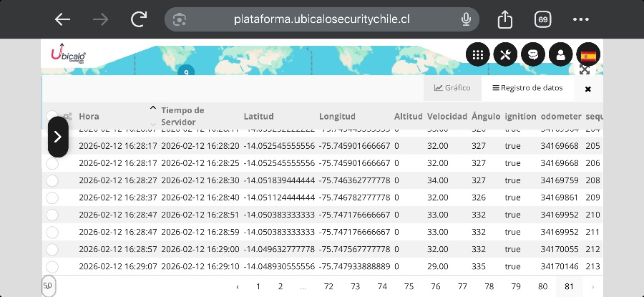644x297 pixels.
Task: Open the rows-per-page selector showing 50
Action: 48,286
